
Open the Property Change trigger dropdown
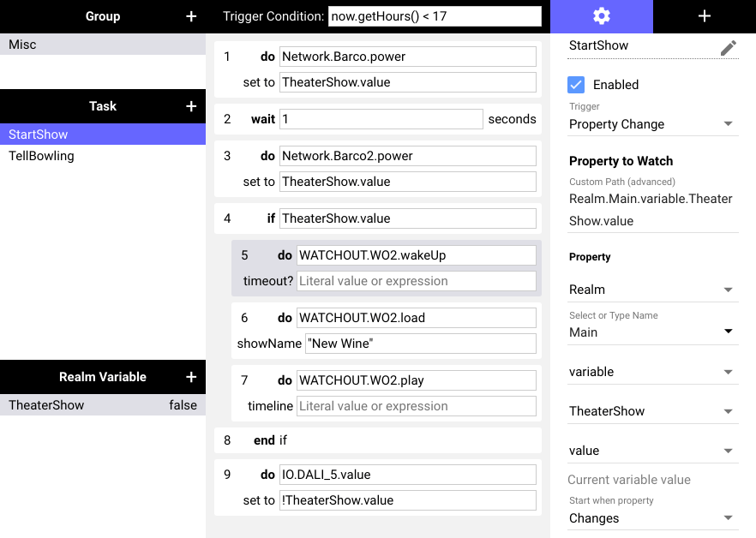pyautogui.click(x=653, y=124)
